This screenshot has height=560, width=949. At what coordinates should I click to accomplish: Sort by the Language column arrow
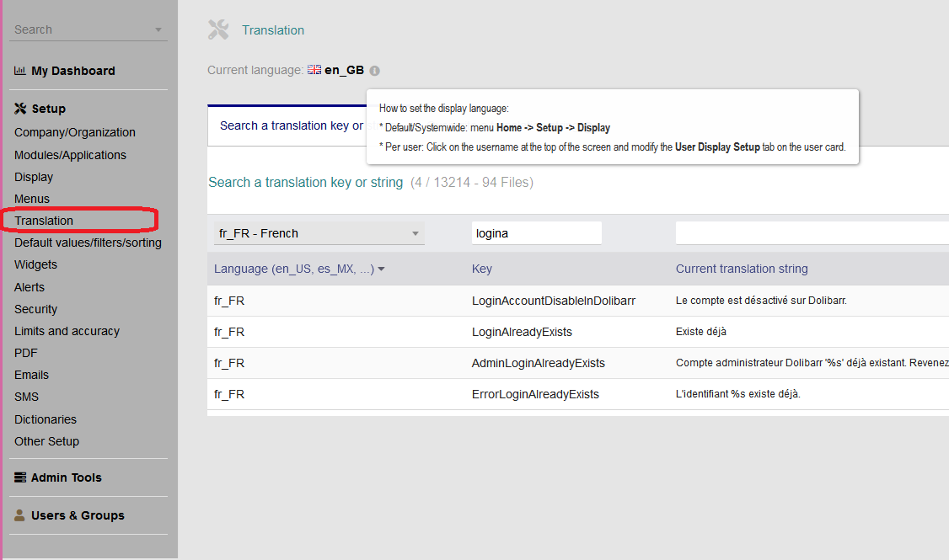(381, 269)
